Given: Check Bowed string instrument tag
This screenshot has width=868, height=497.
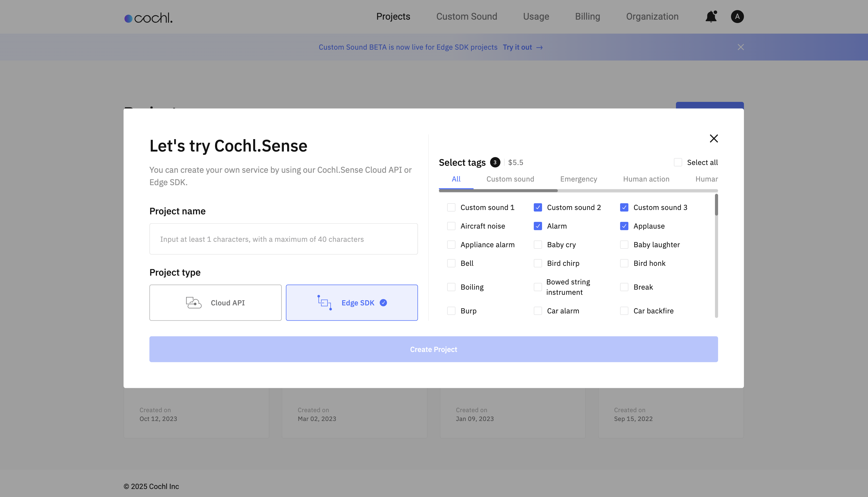Looking at the screenshot, I should [x=538, y=287].
